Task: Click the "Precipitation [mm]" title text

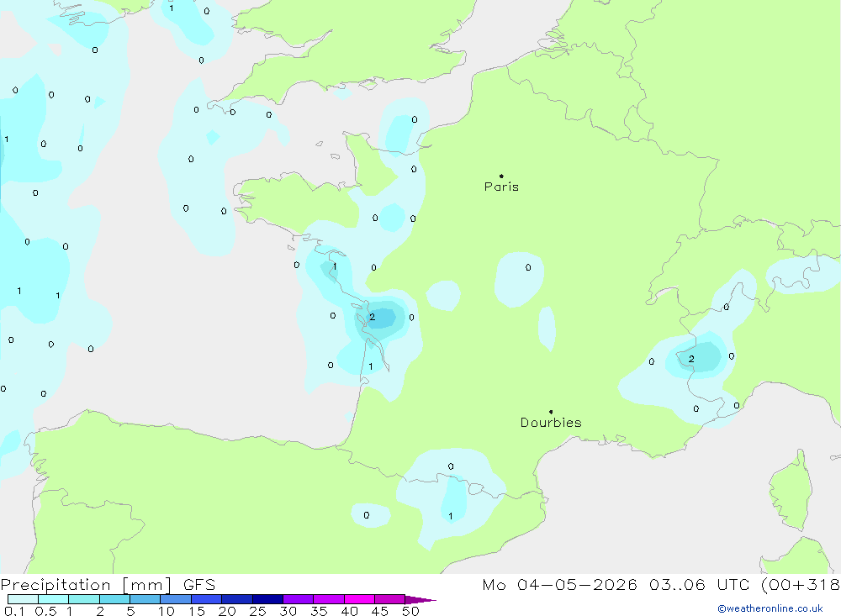Action: [x=87, y=585]
